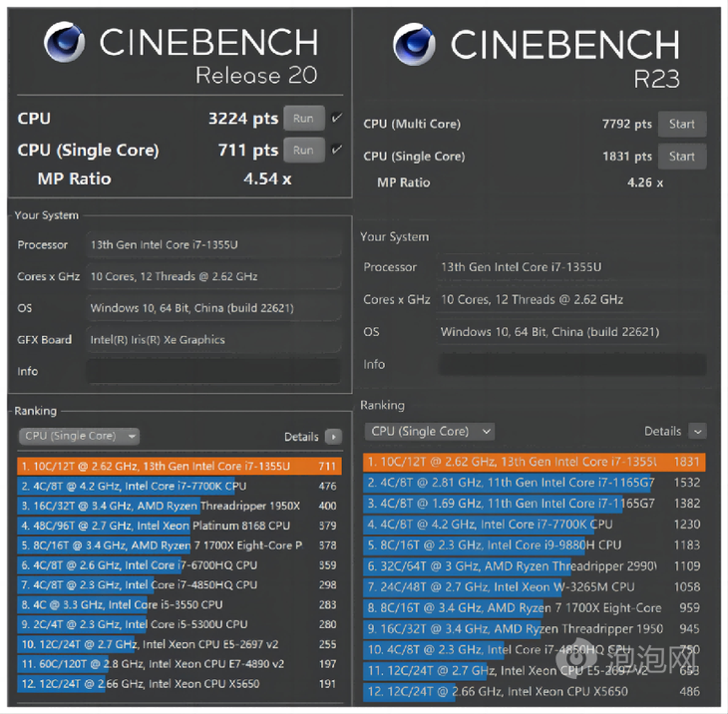Open the R20 ranking CPU (Single Core) dropdown
This screenshot has width=728, height=714.
(79, 436)
